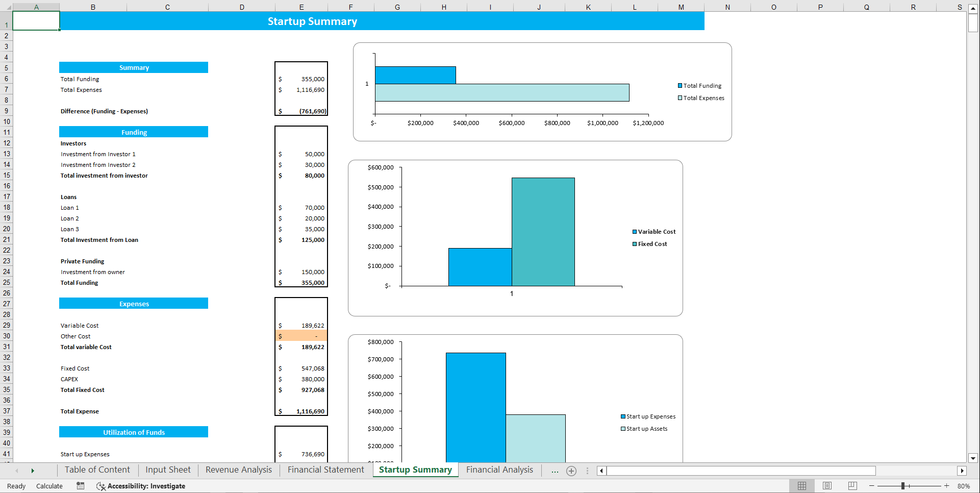Click the horizontal scroll left arrow
Screen dimensions: 980x493
click(x=601, y=471)
